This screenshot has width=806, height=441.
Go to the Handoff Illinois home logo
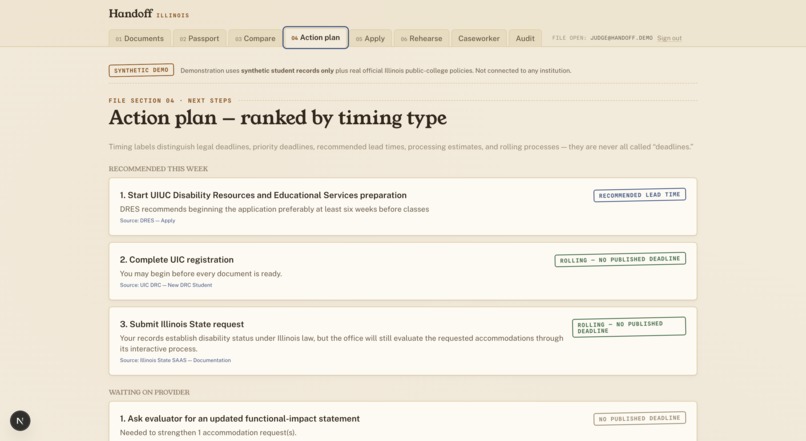click(149, 14)
